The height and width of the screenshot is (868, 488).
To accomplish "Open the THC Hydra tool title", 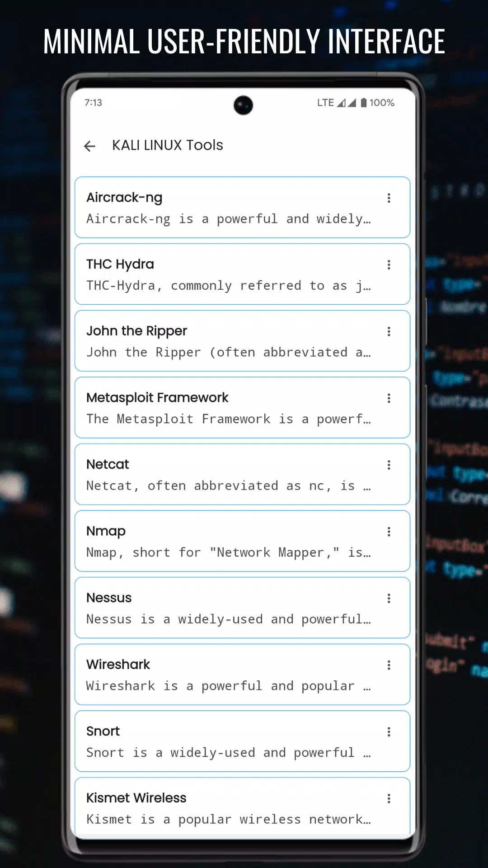I will pyautogui.click(x=120, y=264).
